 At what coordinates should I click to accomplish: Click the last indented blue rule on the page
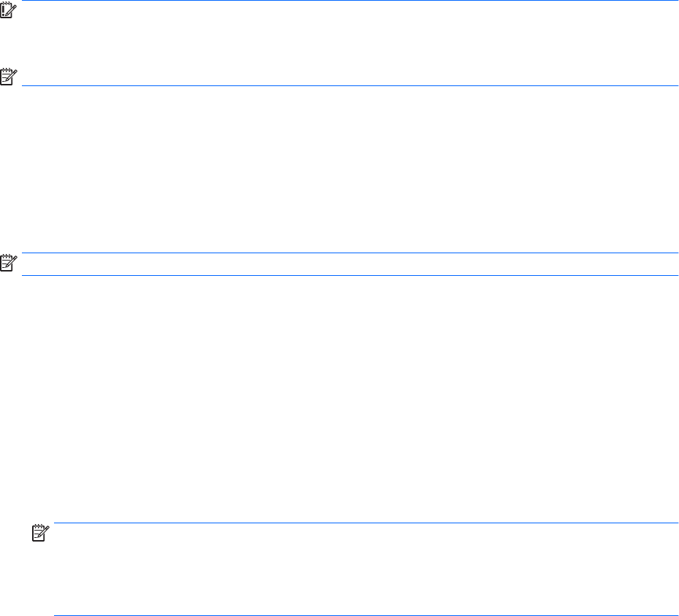(x=365, y=615)
